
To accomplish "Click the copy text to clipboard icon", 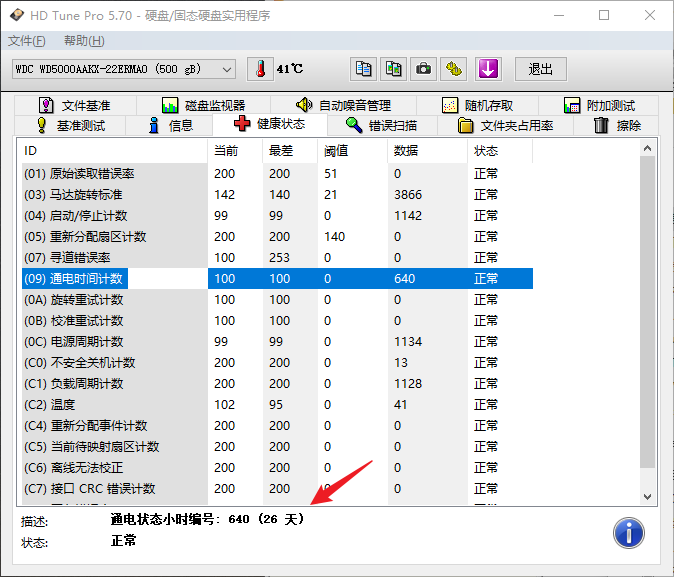I will tap(363, 69).
